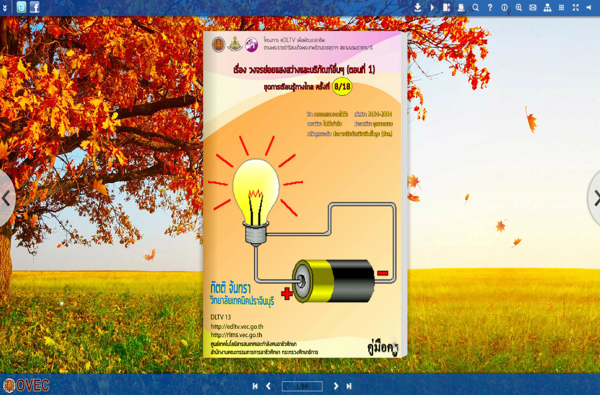Expand the top-left double chevron toolbar
600x395 pixels.
coord(5,7)
